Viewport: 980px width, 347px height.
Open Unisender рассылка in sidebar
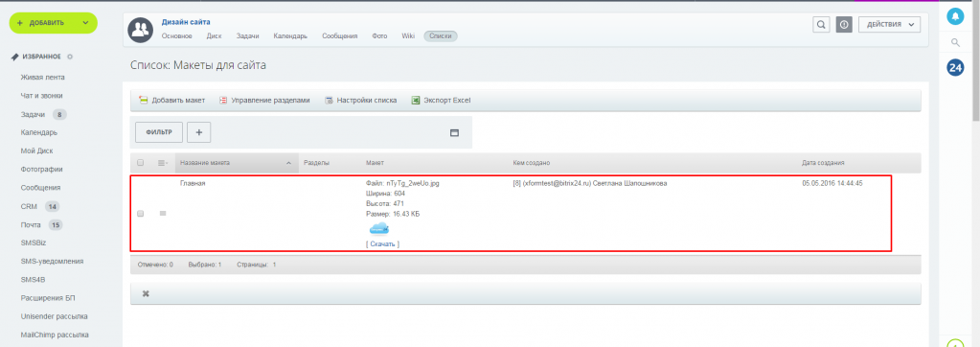click(54, 316)
